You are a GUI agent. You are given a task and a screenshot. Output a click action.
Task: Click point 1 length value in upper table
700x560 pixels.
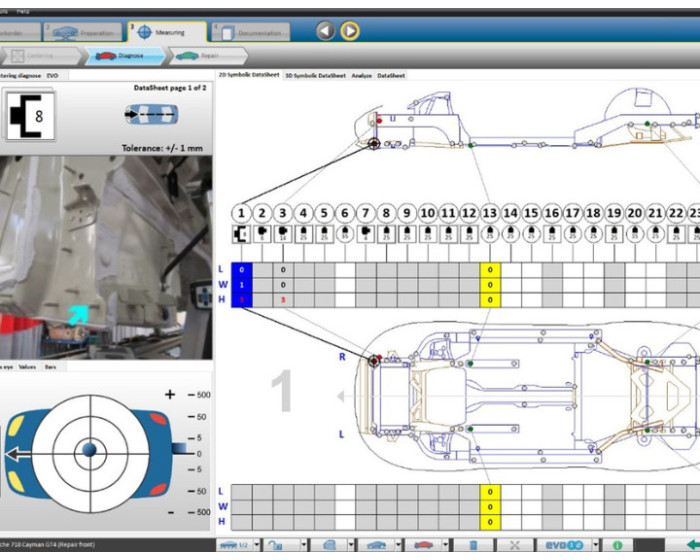click(x=242, y=270)
